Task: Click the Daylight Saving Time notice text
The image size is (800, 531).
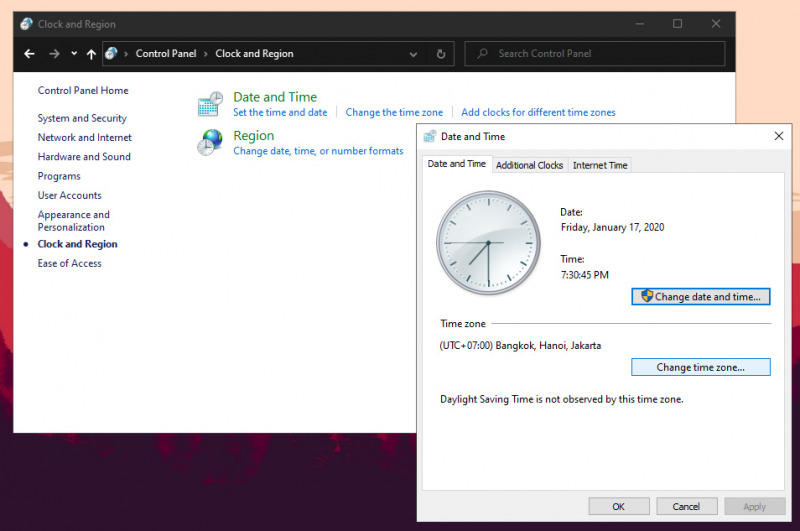Action: tap(562, 399)
